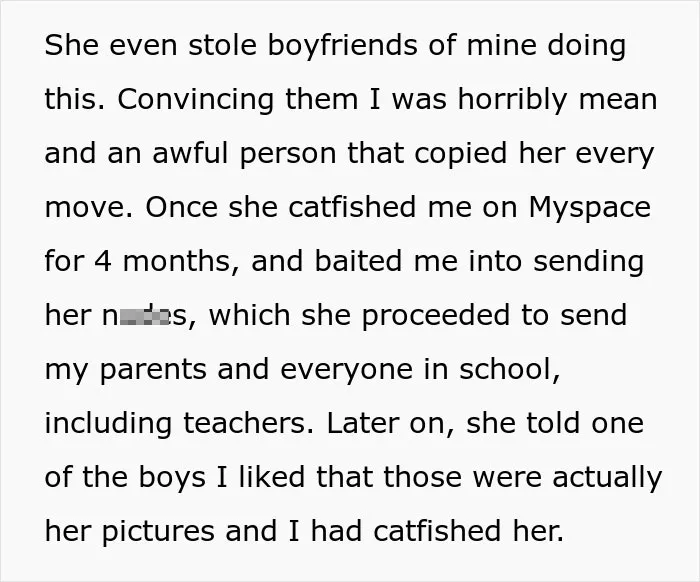Click the word "everyone"
Viewport: 700px width, 582px height.
[346, 371]
